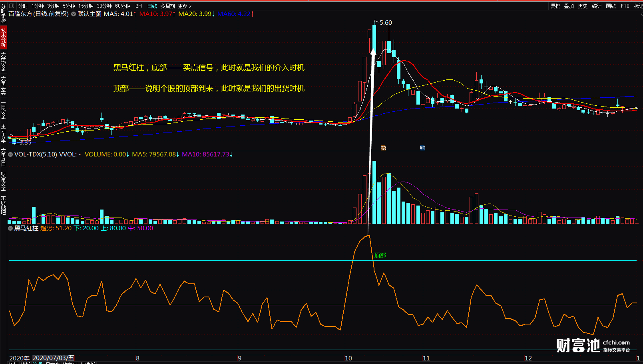Screen dimensions: 643x364
Task: Open the 黑马红柱 indicator dropdown arrow
Action: point(10,228)
